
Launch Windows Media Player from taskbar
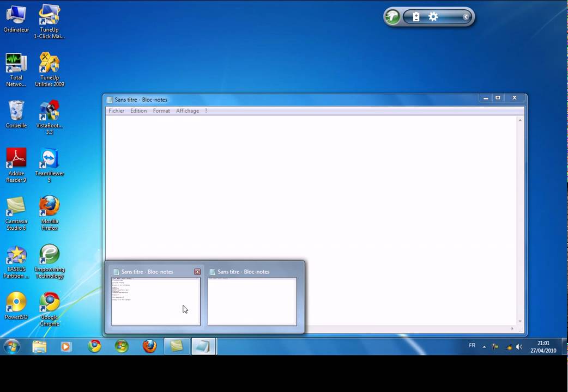[x=65, y=346]
